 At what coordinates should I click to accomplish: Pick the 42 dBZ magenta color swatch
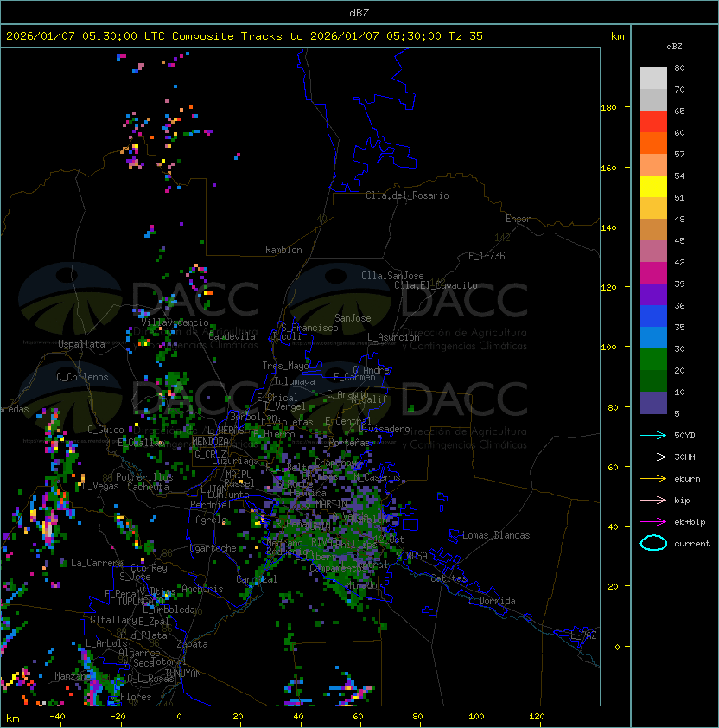(x=653, y=272)
